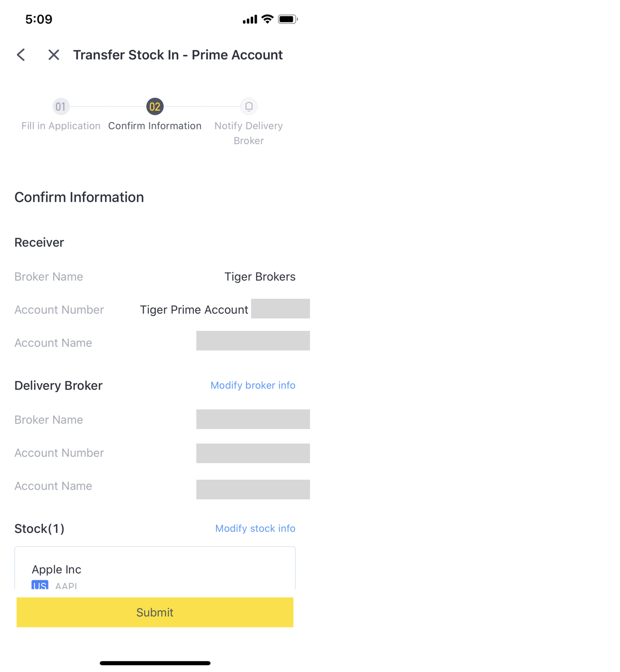The width and height of the screenshot is (620, 672).
Task: Close the transfer page with X icon
Action: point(54,55)
